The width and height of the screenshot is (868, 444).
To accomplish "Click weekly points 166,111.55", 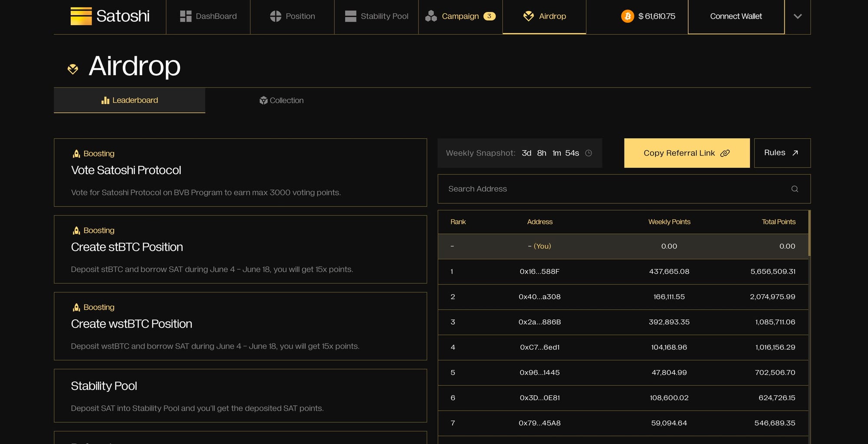I will (x=669, y=297).
